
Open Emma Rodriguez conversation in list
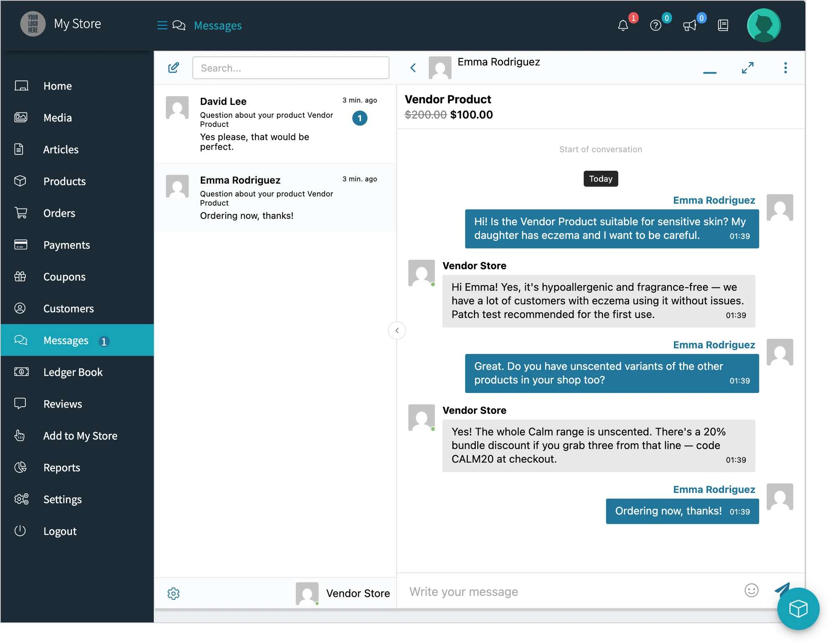(x=275, y=197)
